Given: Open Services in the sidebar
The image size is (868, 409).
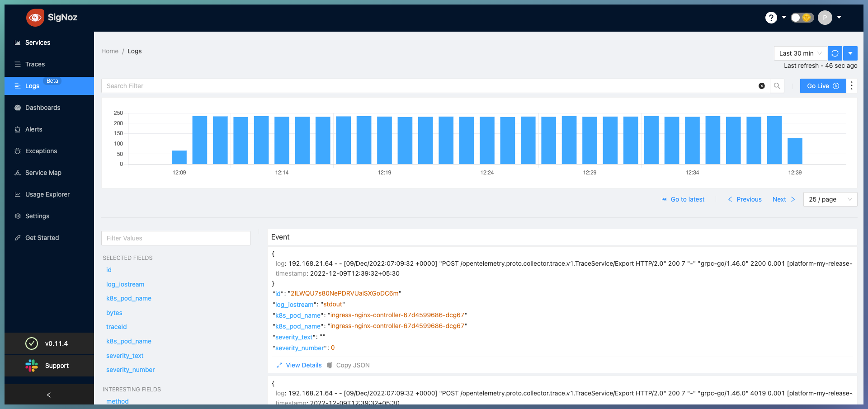Looking at the screenshot, I should tap(49, 42).
